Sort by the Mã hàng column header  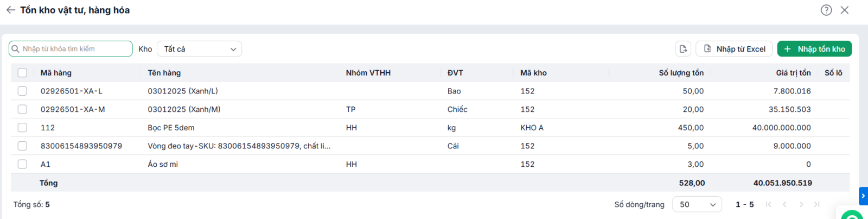56,73
